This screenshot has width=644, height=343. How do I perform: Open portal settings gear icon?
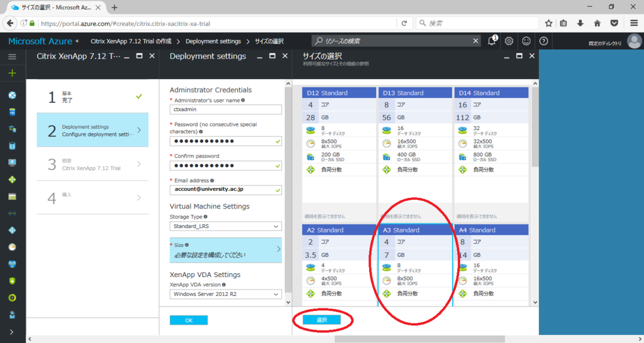(x=509, y=41)
